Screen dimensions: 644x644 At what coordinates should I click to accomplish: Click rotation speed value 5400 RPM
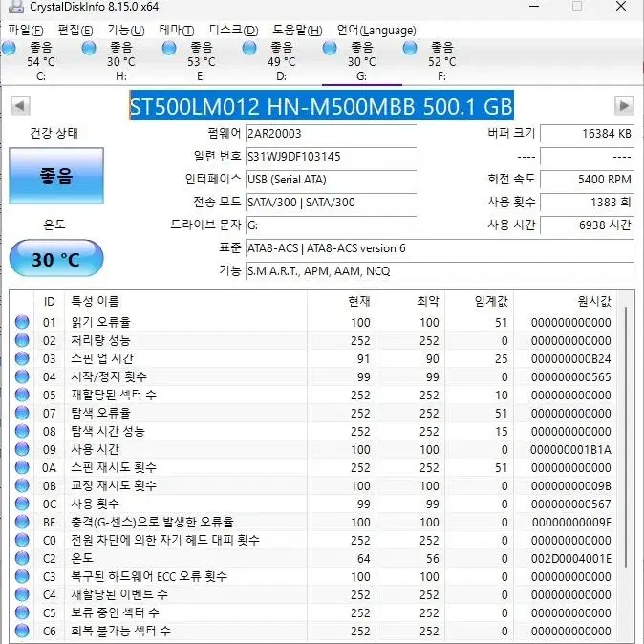coord(588,180)
